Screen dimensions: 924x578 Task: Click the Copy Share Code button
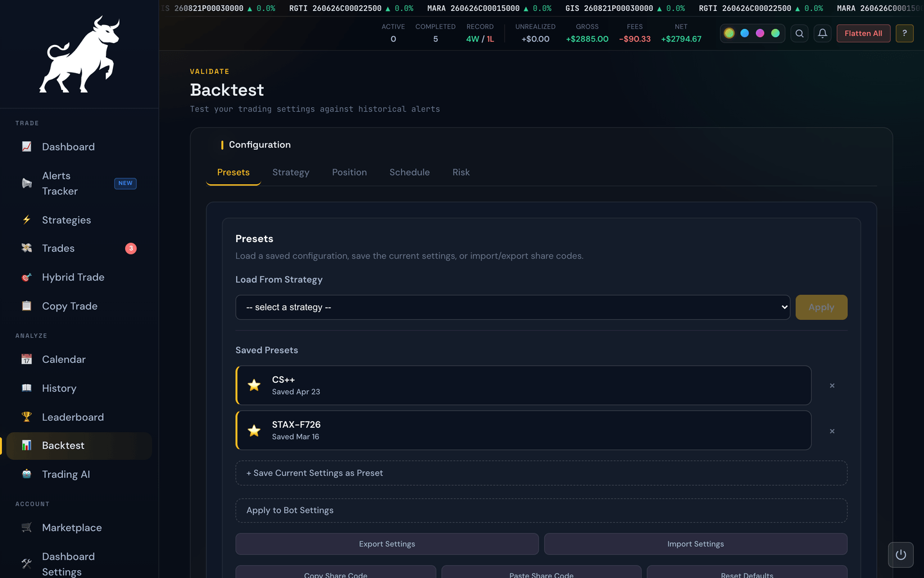336,572
